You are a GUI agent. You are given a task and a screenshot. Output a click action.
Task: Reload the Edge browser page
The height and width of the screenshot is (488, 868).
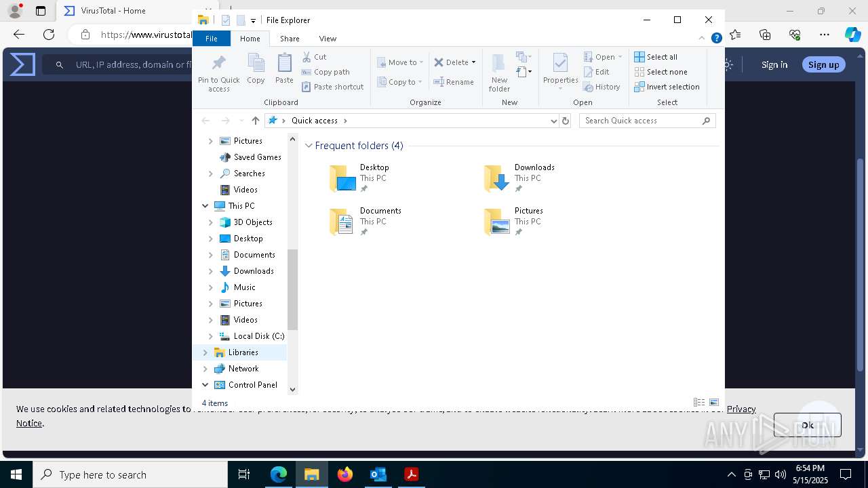(x=49, y=35)
